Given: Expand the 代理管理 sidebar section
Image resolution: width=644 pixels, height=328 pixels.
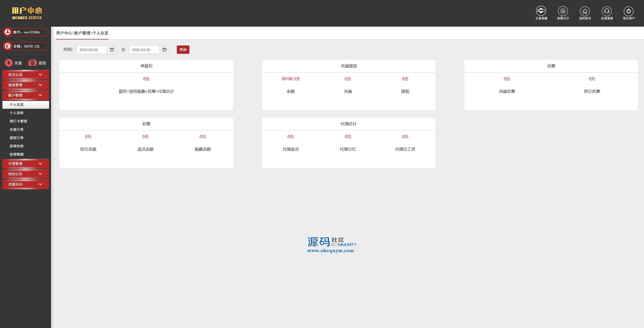Looking at the screenshot, I should [x=25, y=164].
